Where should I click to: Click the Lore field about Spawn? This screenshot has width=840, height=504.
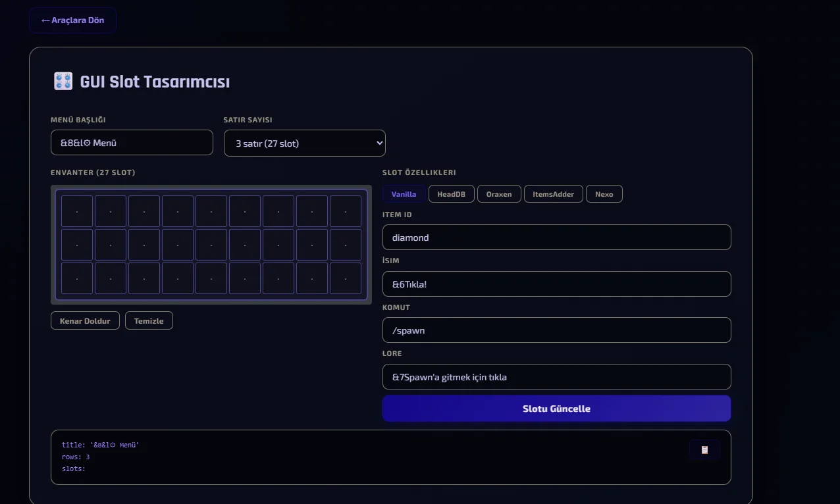click(557, 377)
